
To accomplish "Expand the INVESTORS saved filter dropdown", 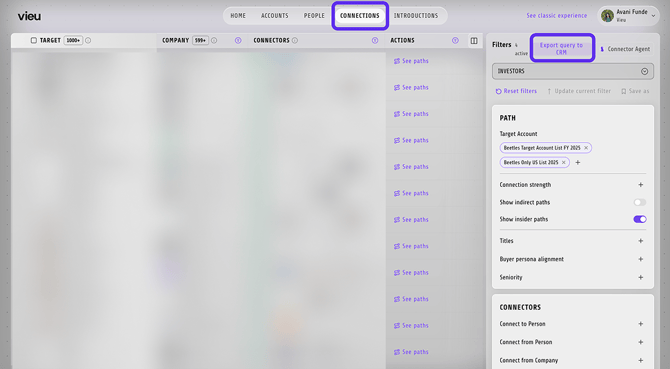I will [573, 71].
